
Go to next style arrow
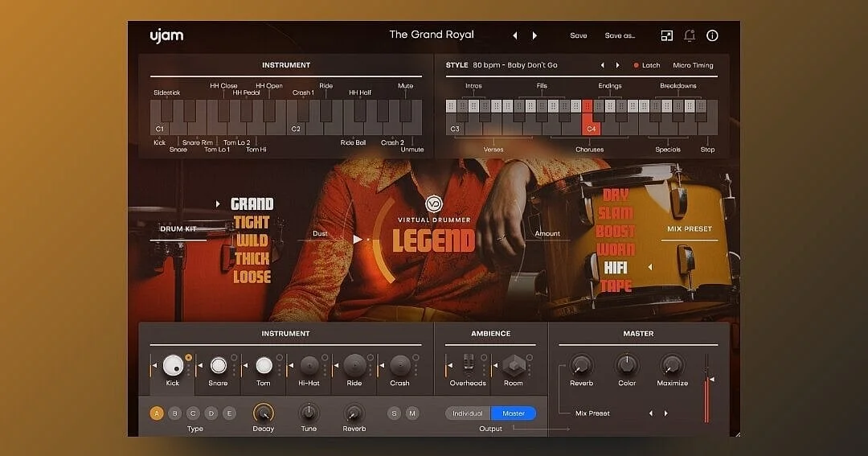click(x=618, y=65)
